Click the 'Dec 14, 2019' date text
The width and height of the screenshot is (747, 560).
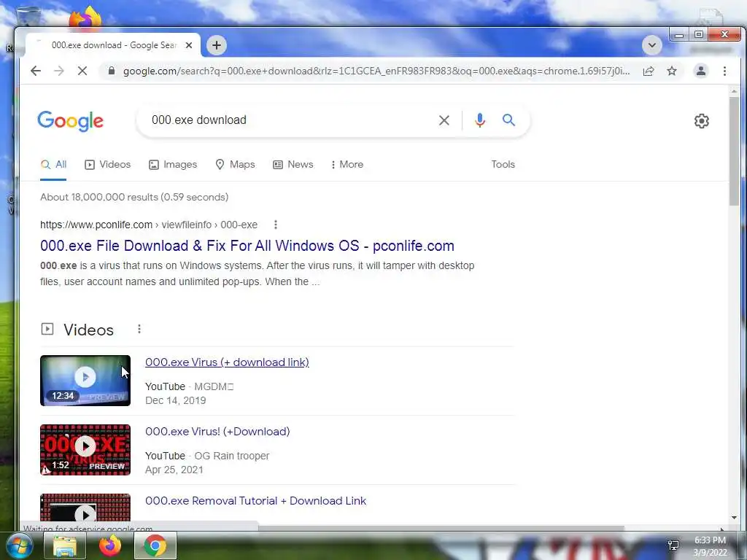click(176, 400)
